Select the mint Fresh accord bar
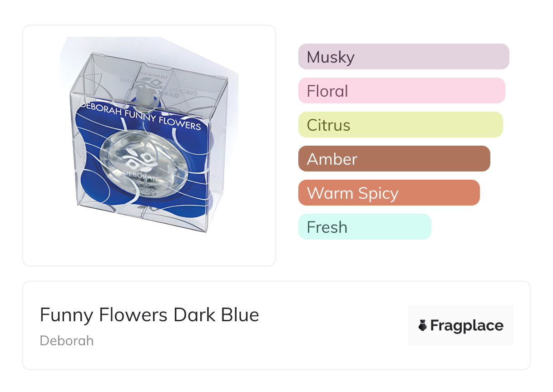The height and width of the screenshot is (392, 553). point(364,227)
